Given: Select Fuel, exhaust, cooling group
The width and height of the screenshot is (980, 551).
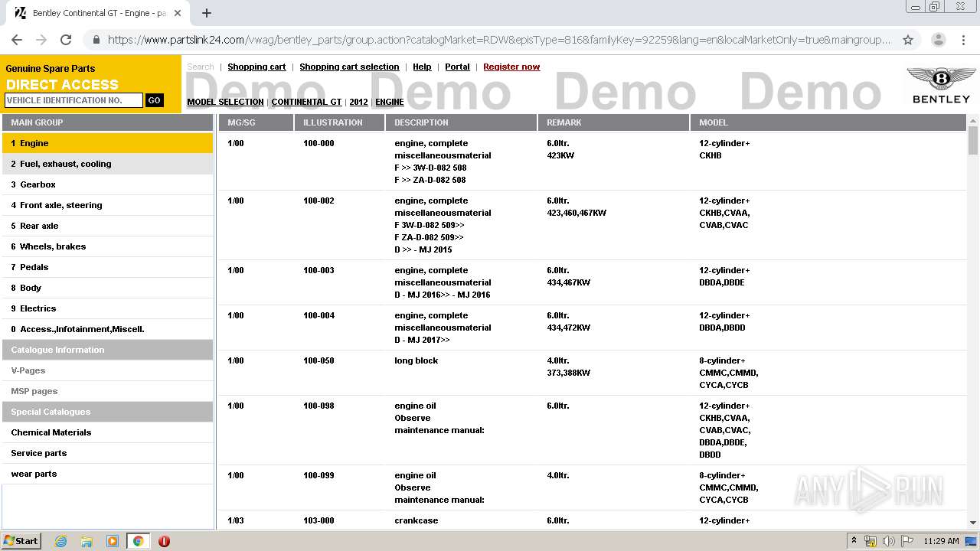Looking at the screenshot, I should (x=107, y=164).
